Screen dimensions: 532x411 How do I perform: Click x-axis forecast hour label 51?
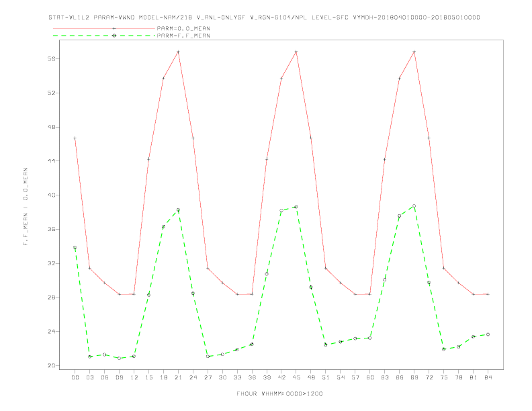(x=326, y=377)
